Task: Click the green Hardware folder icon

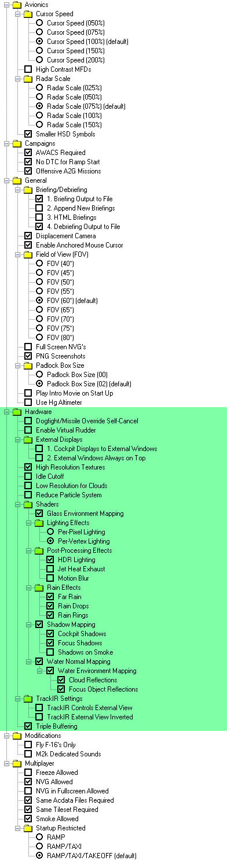Action: tap(17, 412)
